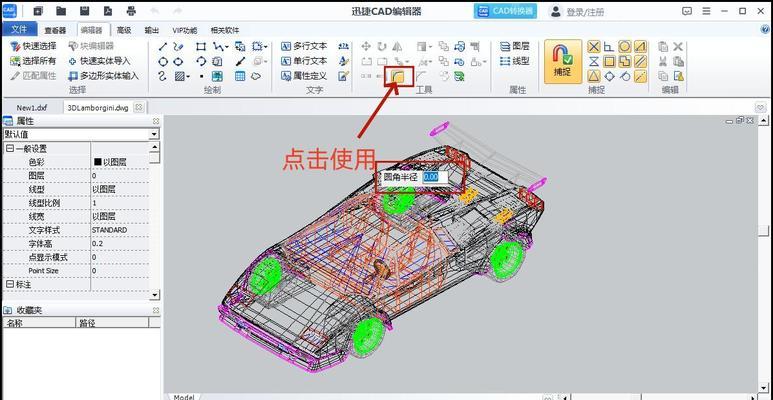Click the 色彩 black color swatch
Image resolution: width=773 pixels, height=400 pixels.
tap(98, 162)
